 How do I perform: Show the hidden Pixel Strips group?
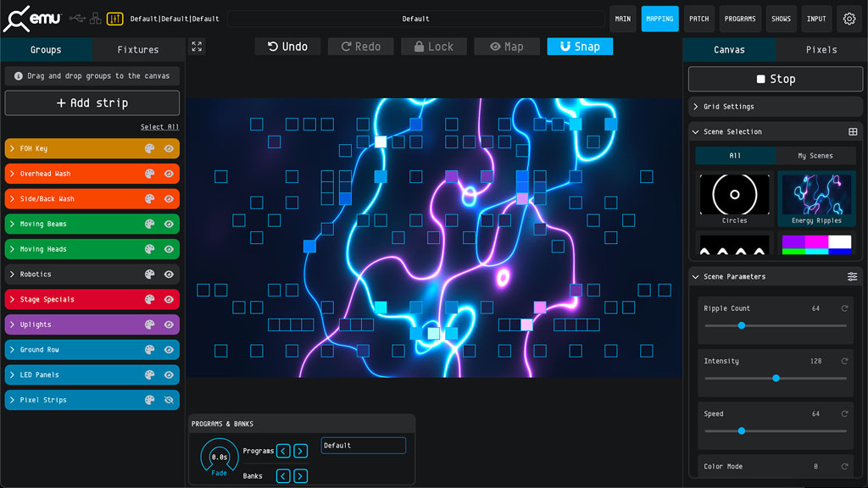(x=169, y=400)
